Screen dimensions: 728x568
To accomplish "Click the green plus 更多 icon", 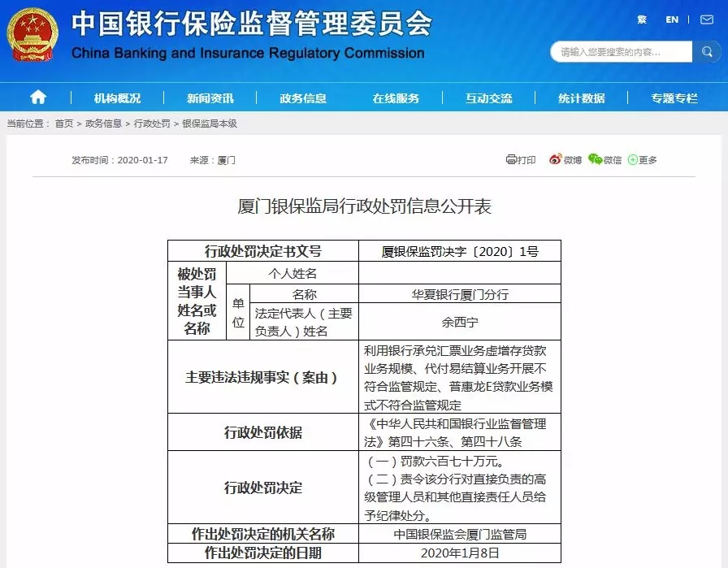I will point(633,160).
